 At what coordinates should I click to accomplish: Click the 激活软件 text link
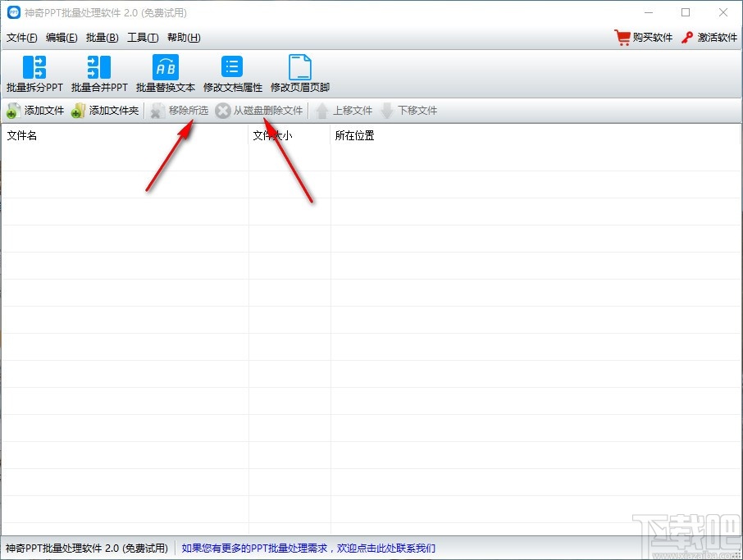point(717,38)
